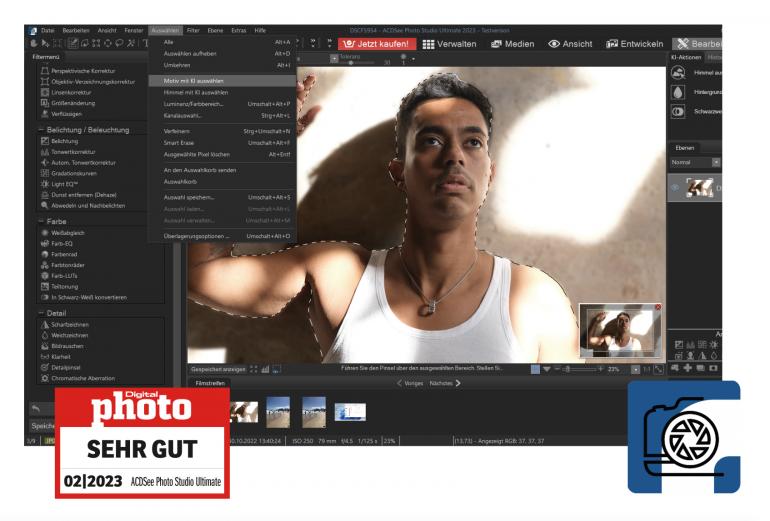Screen dimensions: 770x521
Task: Open the zoom percentage dropdown arrow
Action: [635, 369]
